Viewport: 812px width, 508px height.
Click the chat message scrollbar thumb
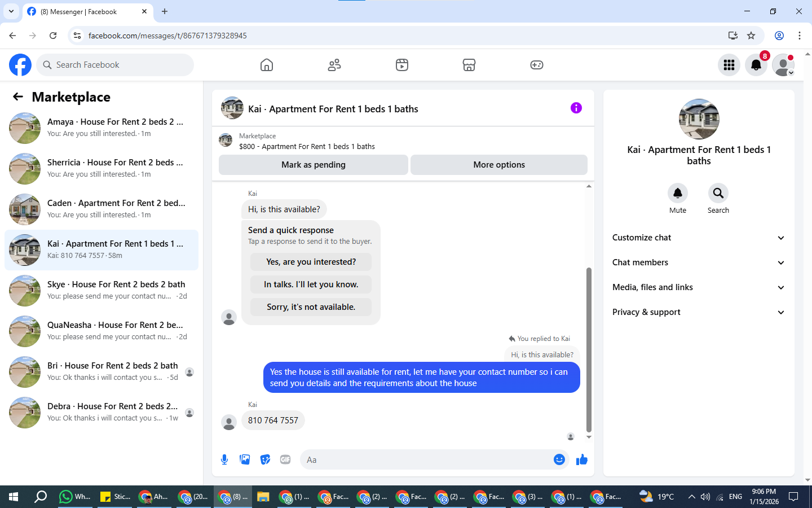click(x=589, y=349)
